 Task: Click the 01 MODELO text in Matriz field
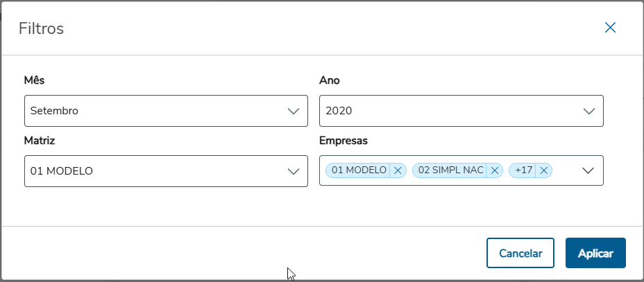point(61,171)
